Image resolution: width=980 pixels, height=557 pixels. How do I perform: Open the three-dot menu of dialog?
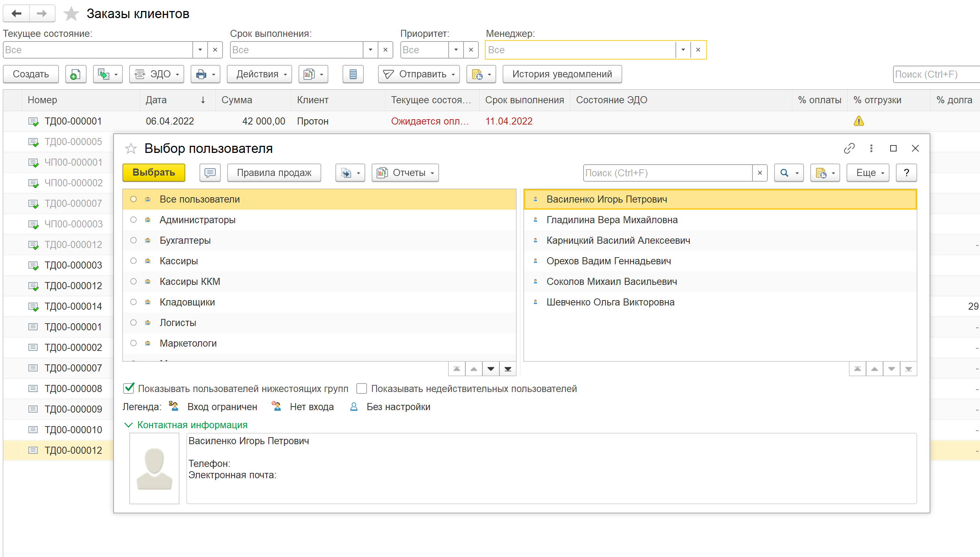pos(871,148)
